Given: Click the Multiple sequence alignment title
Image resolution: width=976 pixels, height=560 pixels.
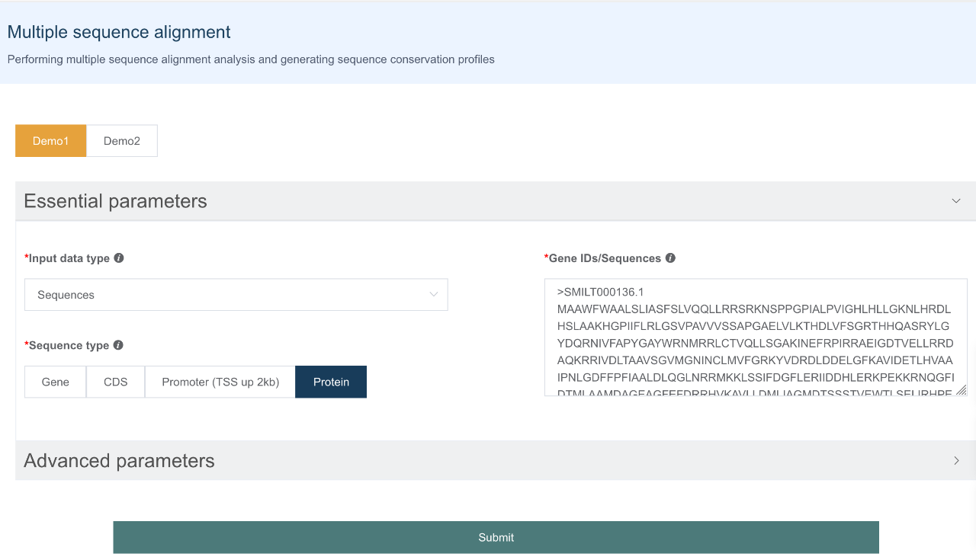Looking at the screenshot, I should (x=119, y=32).
